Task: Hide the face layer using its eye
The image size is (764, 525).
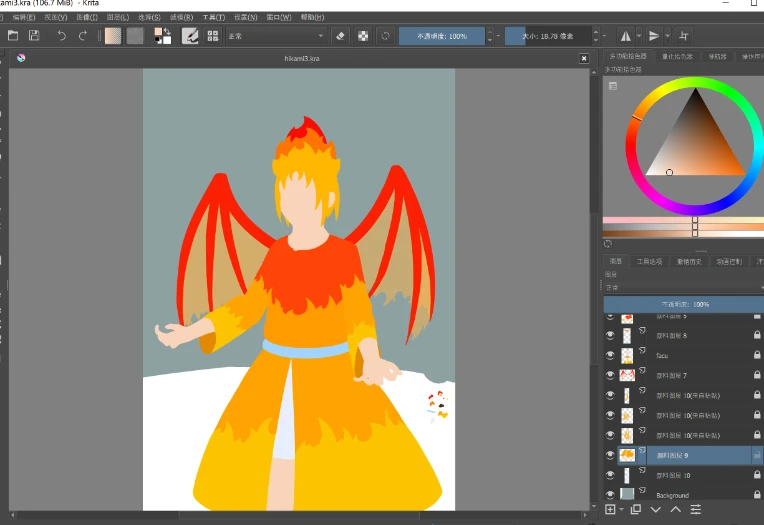Action: click(610, 355)
